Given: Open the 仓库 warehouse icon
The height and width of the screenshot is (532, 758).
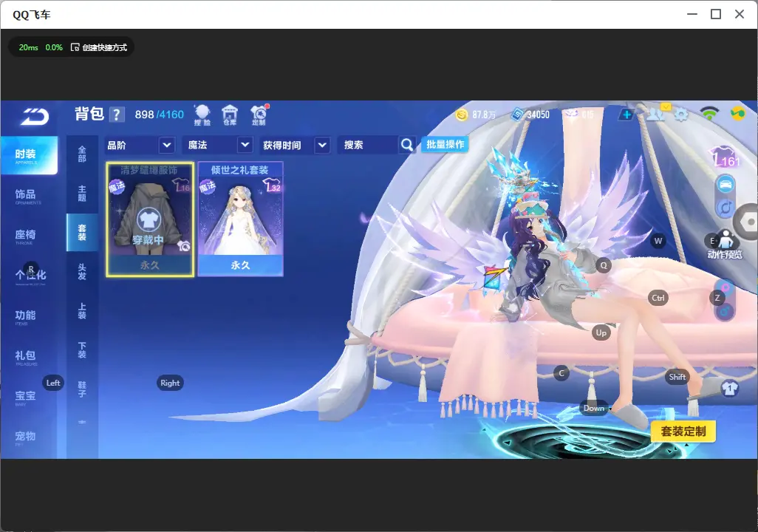Looking at the screenshot, I should [230, 115].
